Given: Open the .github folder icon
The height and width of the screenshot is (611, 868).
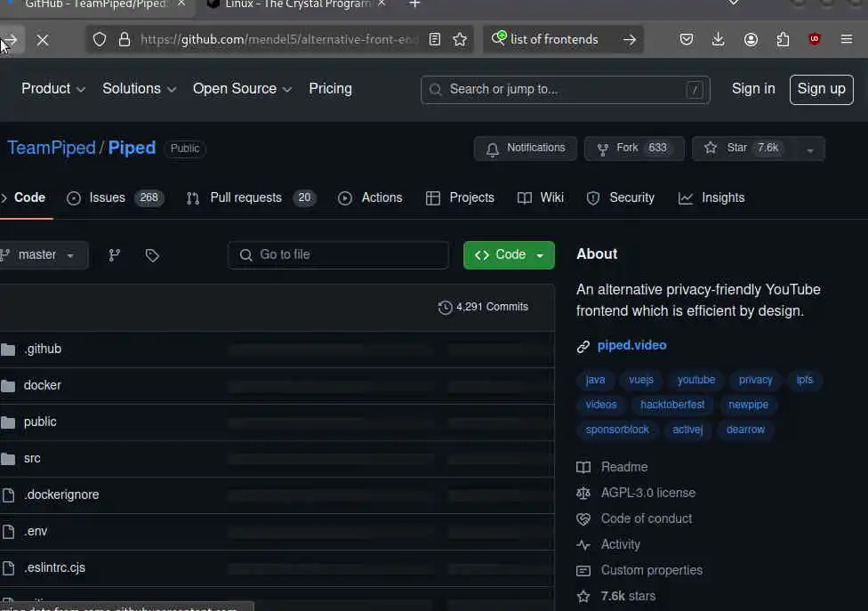Looking at the screenshot, I should 8,350.
